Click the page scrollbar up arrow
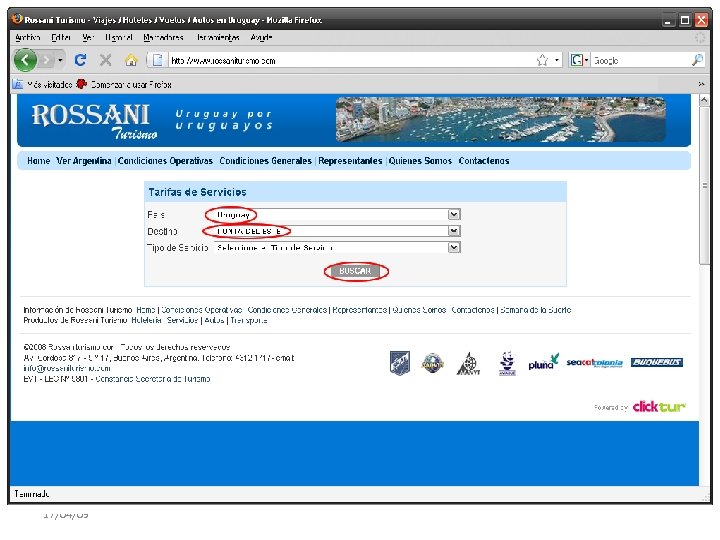Viewport: 720px width, 540px height. 704,100
